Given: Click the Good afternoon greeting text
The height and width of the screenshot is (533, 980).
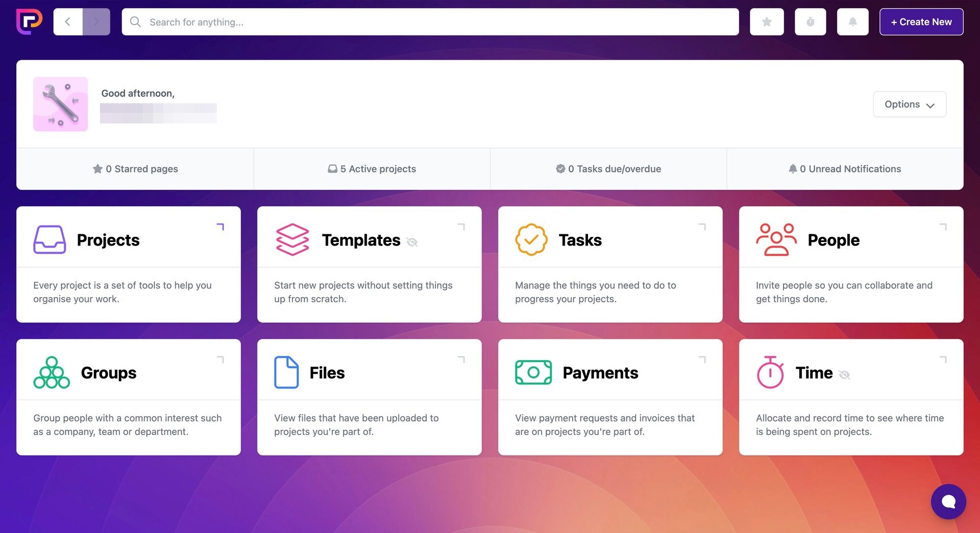Looking at the screenshot, I should (x=138, y=93).
